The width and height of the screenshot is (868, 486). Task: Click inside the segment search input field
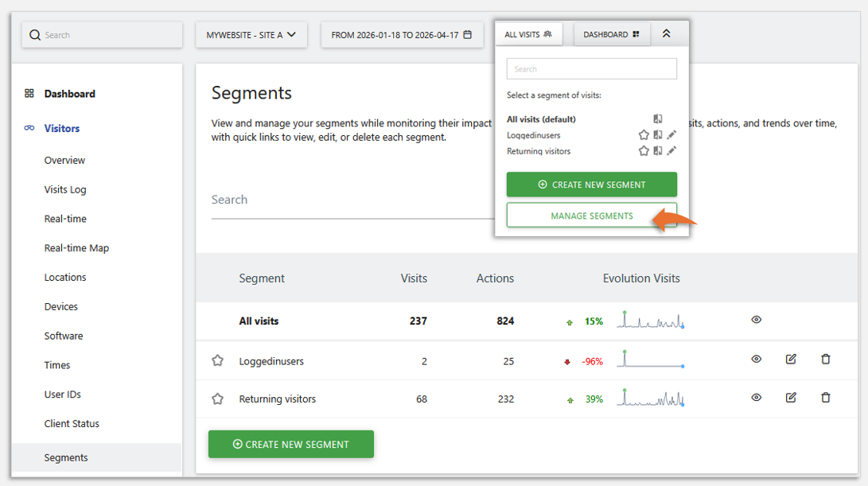pyautogui.click(x=591, y=69)
